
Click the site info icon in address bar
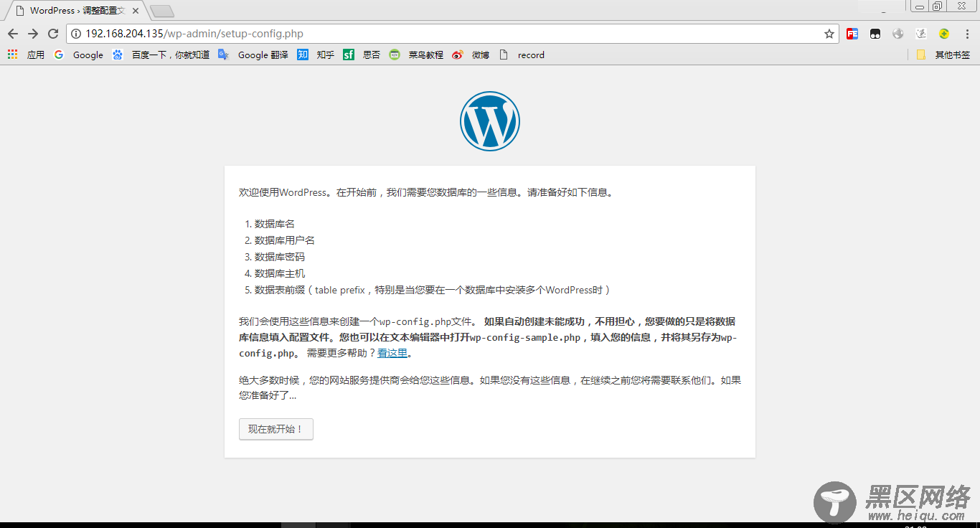[x=76, y=34]
